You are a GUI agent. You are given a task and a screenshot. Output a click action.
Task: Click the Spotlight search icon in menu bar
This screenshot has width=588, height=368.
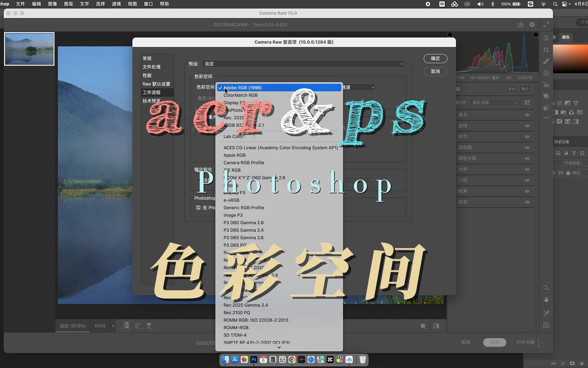555,4
